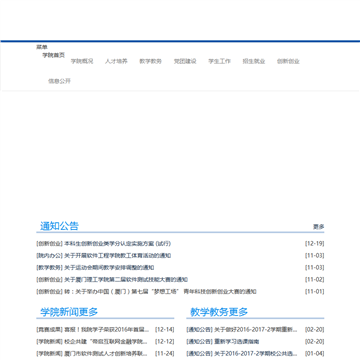Go to the 教学教务 navigation item
The image size is (360, 360).
point(151,61)
